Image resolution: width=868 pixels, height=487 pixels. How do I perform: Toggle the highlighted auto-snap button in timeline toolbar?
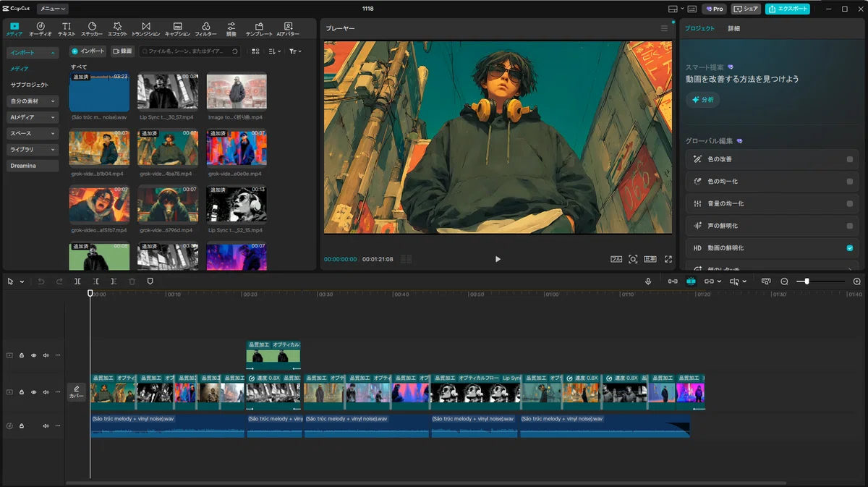[691, 281]
